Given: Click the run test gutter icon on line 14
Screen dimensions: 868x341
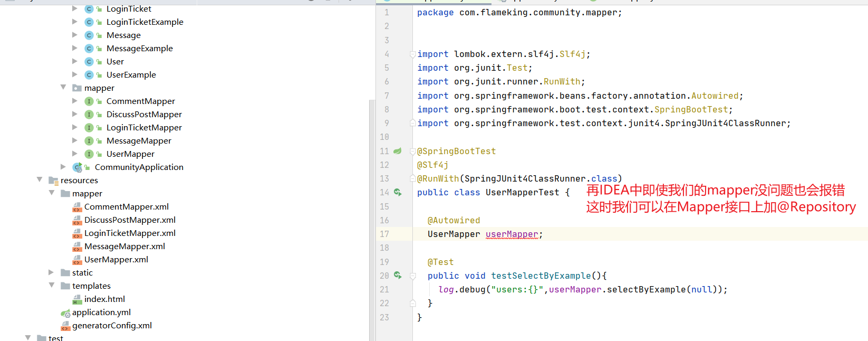Looking at the screenshot, I should pyautogui.click(x=398, y=192).
